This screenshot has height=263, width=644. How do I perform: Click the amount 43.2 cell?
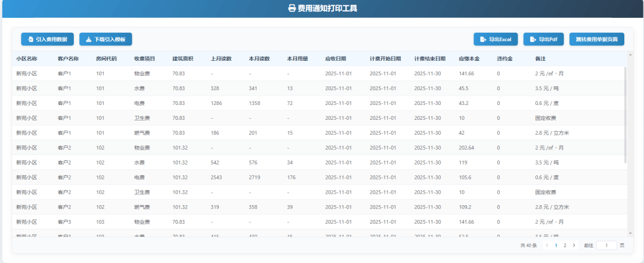pos(463,103)
